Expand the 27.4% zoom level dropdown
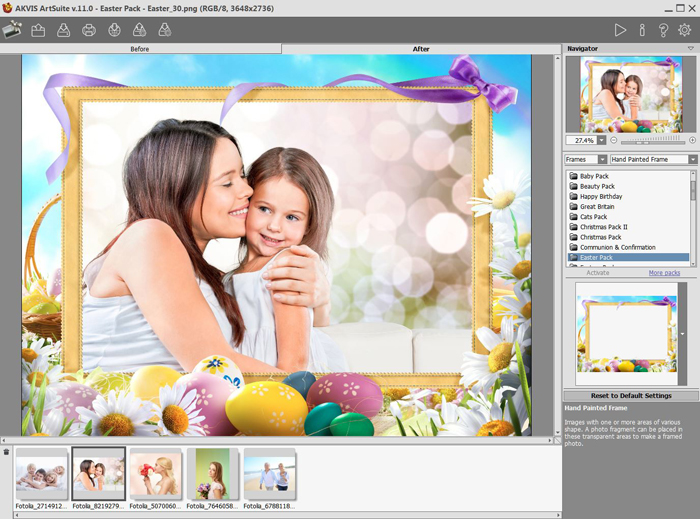This screenshot has width=700, height=519. [x=601, y=140]
